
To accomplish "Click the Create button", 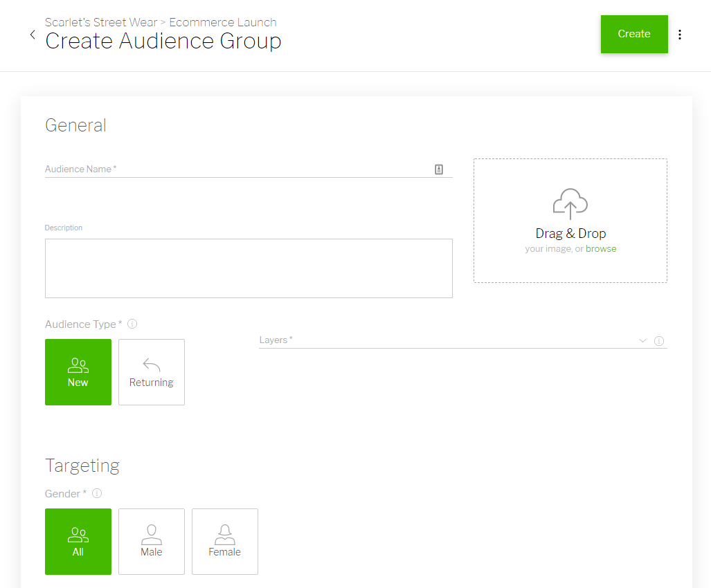I will pyautogui.click(x=634, y=34).
